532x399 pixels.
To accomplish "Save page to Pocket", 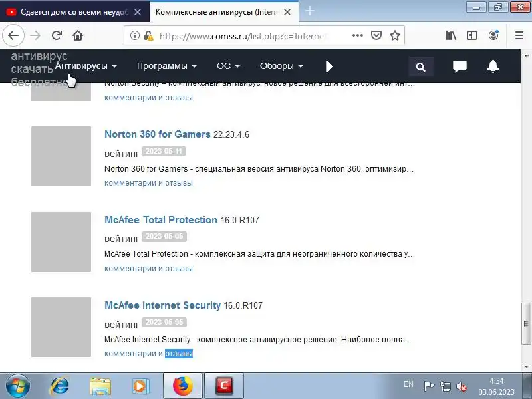I will [376, 35].
